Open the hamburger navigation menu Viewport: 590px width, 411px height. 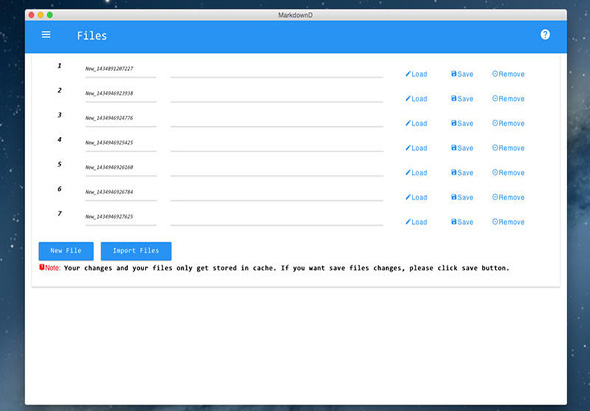46,35
